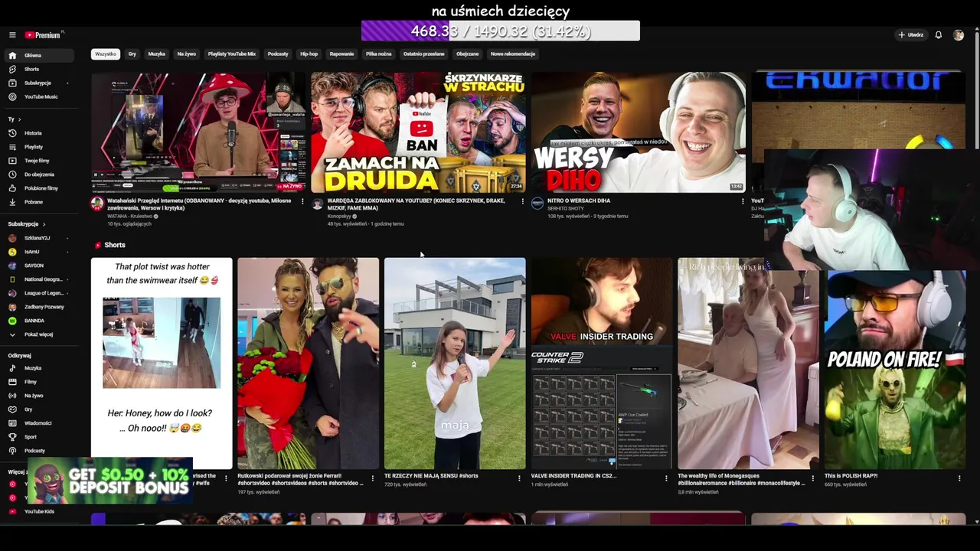Select the Rapowanie filter chip
Image resolution: width=980 pixels, height=551 pixels.
click(341, 54)
